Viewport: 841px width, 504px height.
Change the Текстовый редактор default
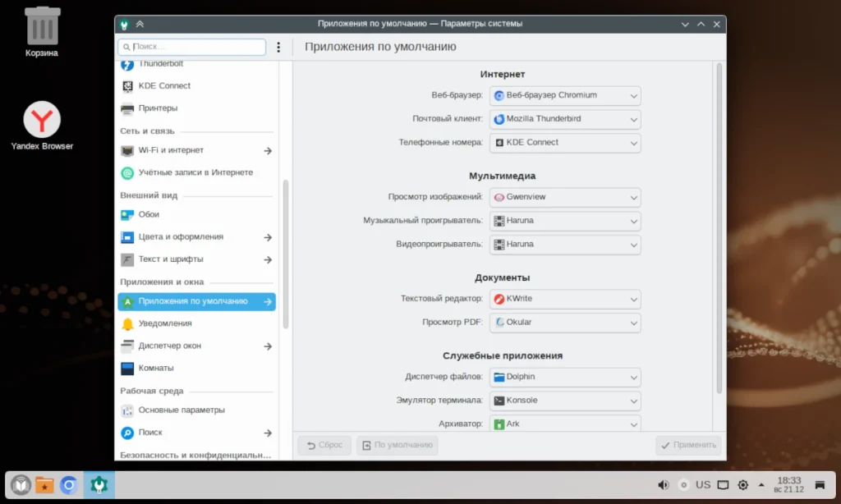point(565,299)
